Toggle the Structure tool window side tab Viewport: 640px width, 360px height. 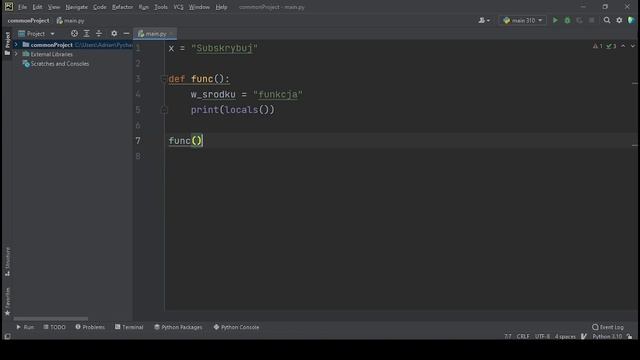point(7,261)
